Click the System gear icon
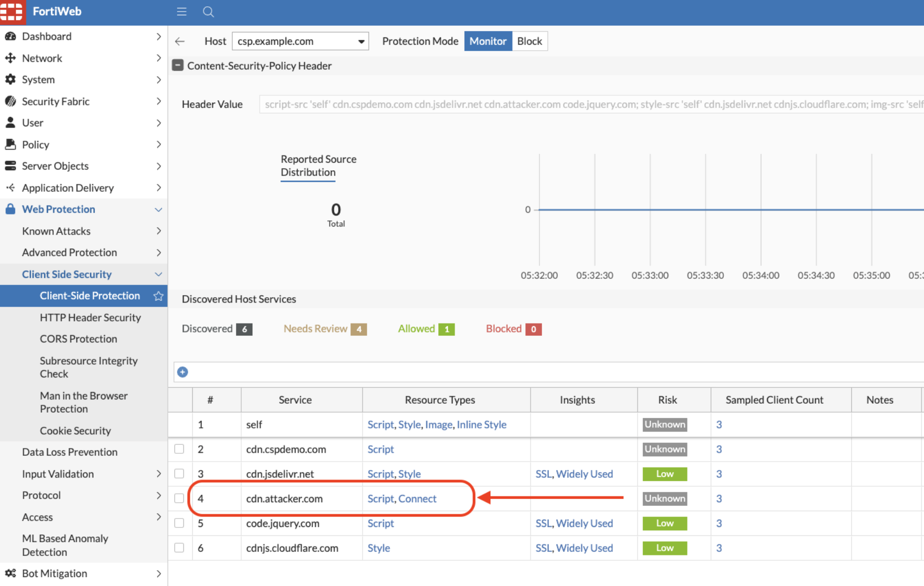The image size is (924, 586). [x=11, y=80]
